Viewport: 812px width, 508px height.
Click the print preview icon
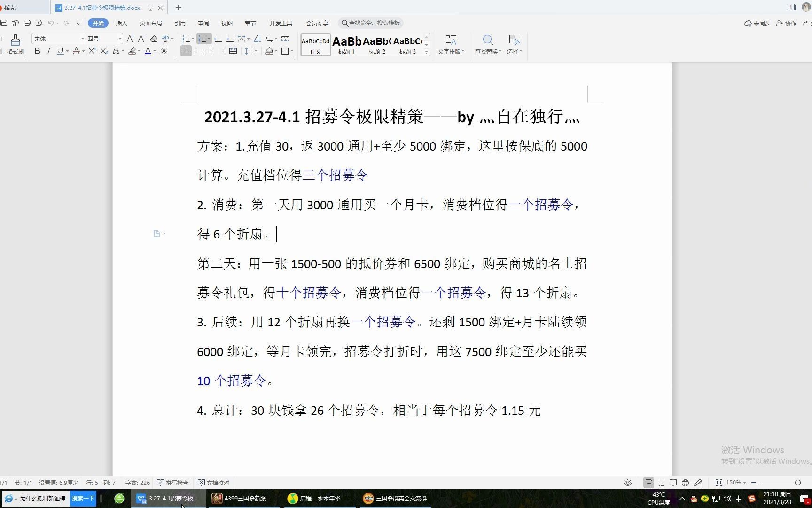pyautogui.click(x=39, y=23)
